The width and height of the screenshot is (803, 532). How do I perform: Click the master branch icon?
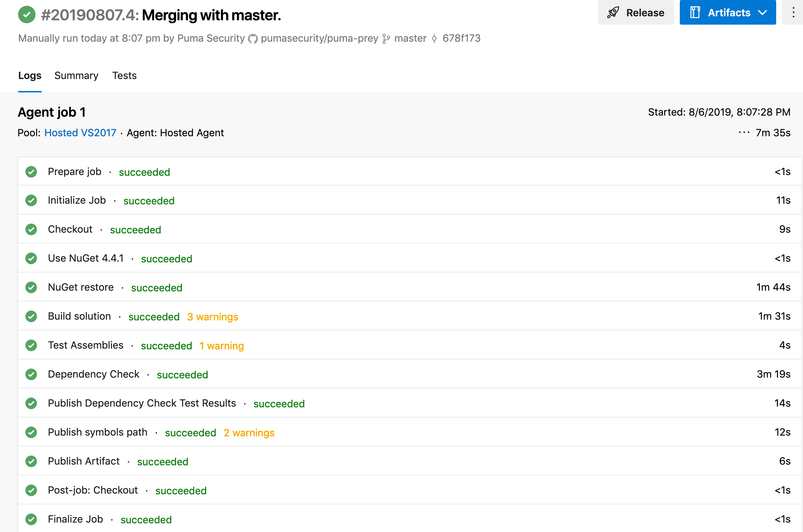tap(386, 39)
